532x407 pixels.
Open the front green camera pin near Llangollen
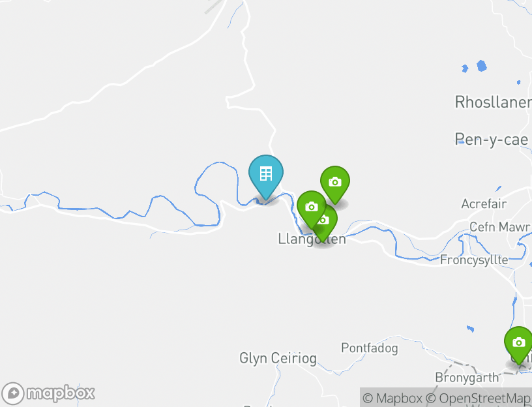coord(312,209)
